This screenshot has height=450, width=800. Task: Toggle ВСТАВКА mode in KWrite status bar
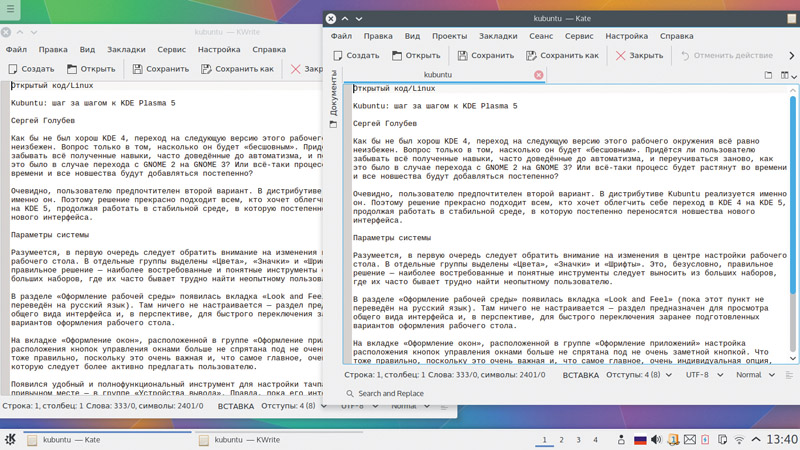(x=236, y=406)
